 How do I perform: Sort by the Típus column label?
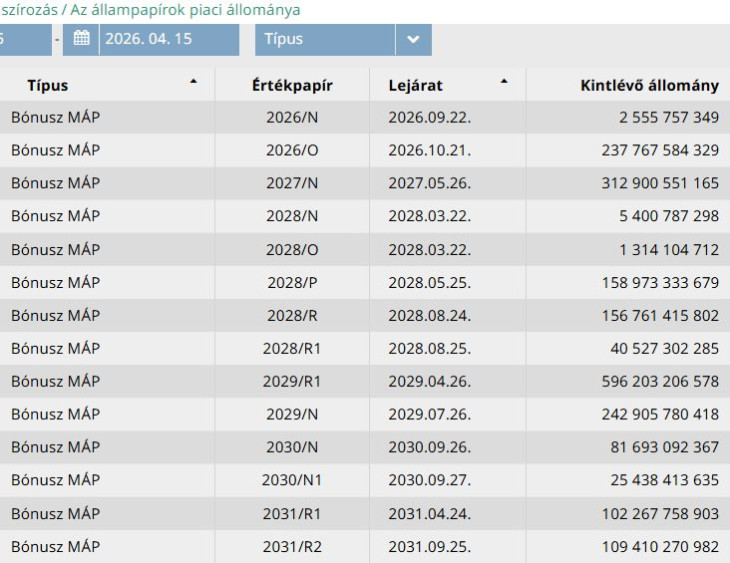tap(48, 86)
